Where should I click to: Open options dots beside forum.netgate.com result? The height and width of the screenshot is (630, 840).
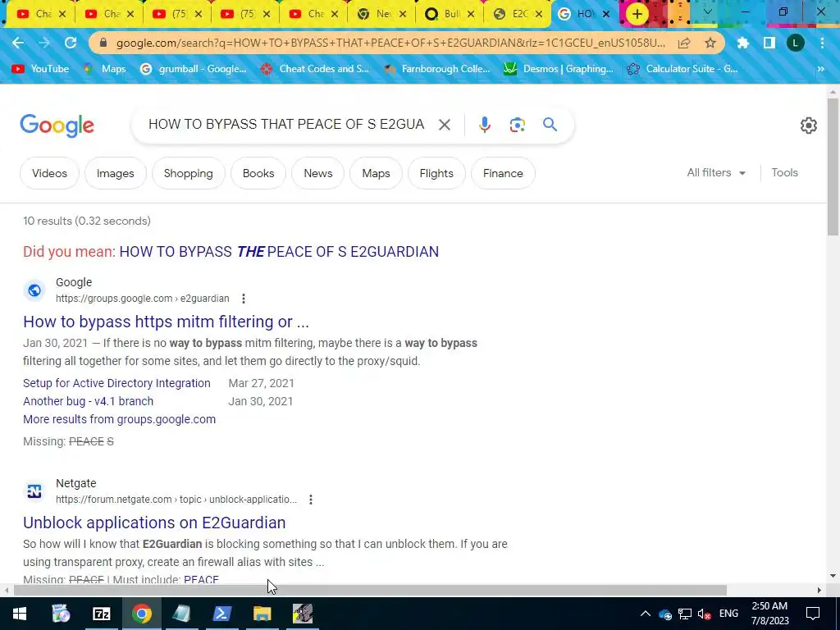coord(311,500)
